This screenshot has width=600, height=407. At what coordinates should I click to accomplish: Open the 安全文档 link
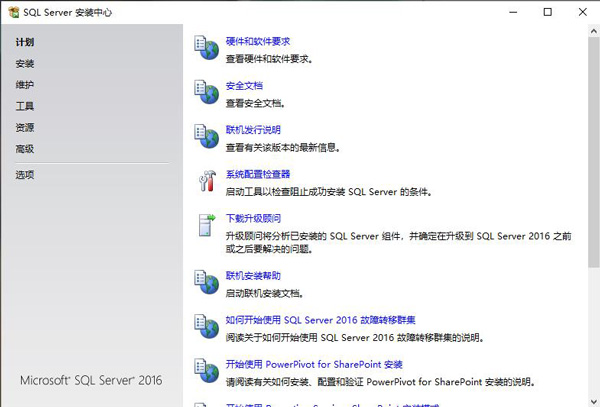244,86
